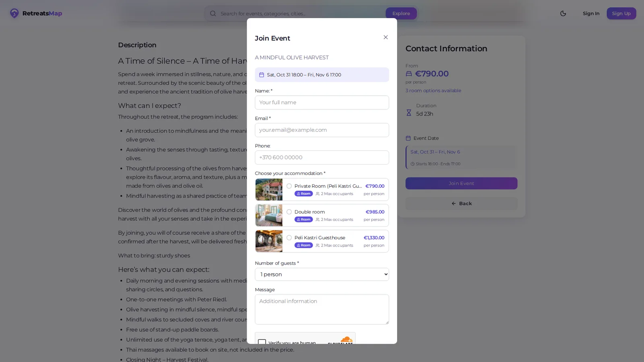Click the hourglass Duration icon
Screen dimensions: 644x362
[409, 113]
